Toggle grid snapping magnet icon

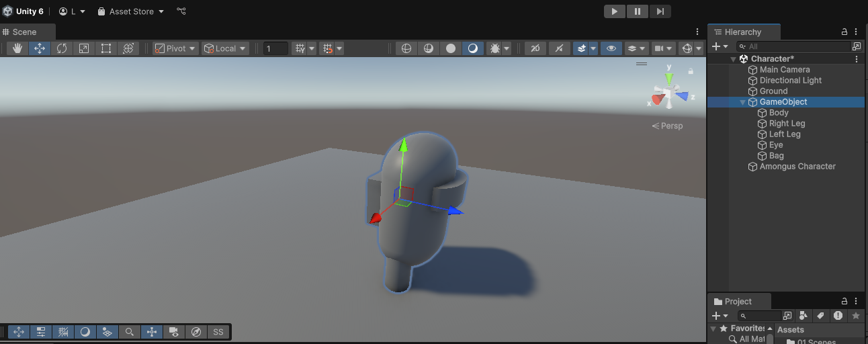(328, 48)
